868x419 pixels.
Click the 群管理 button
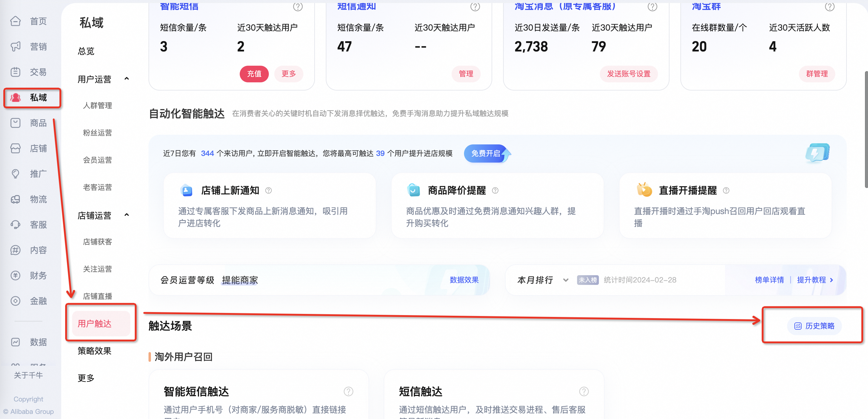pyautogui.click(x=817, y=74)
